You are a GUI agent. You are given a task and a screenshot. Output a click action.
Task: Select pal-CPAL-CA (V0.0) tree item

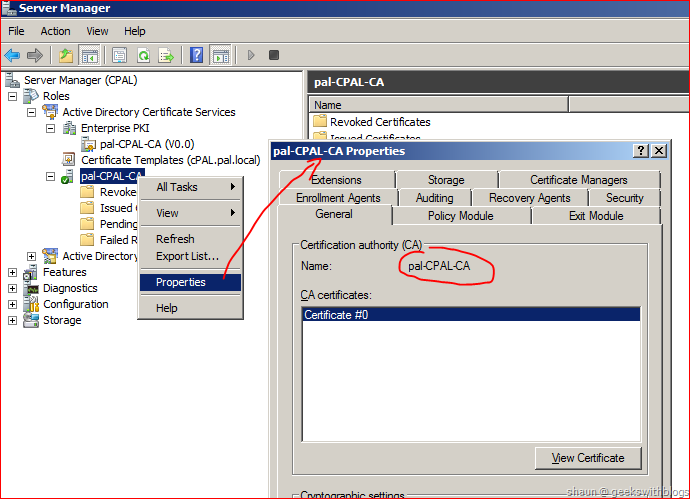(x=147, y=144)
